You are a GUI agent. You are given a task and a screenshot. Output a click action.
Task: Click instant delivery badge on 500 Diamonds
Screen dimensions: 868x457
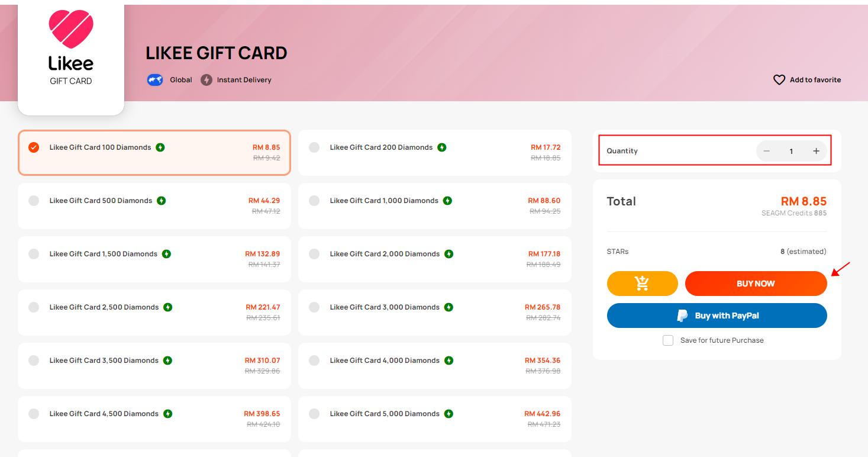(x=162, y=201)
